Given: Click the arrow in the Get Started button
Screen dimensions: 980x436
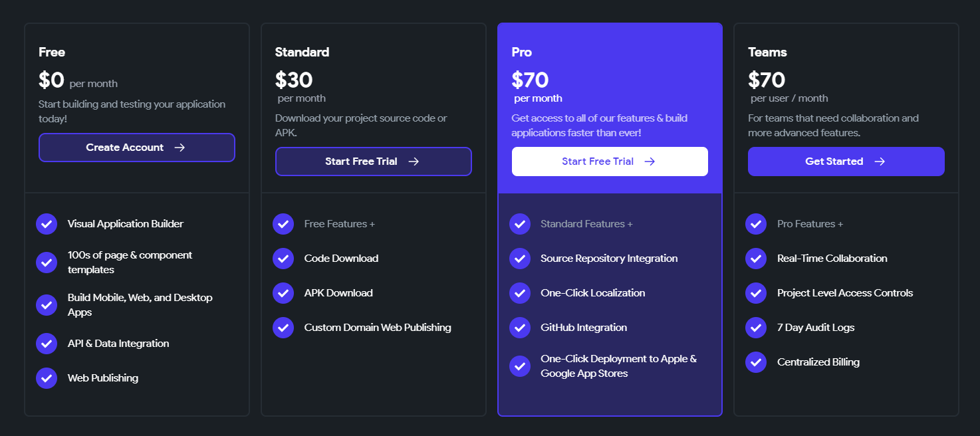Looking at the screenshot, I should (880, 161).
